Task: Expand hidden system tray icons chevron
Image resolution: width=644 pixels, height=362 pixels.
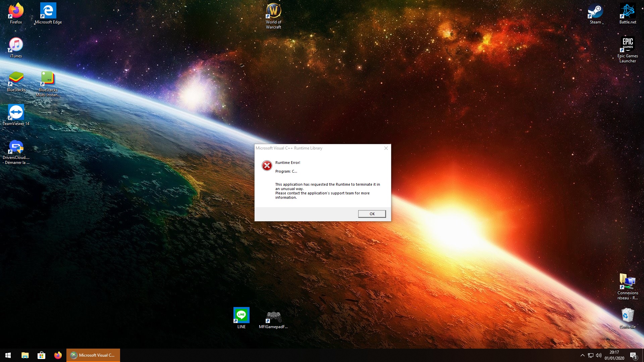Action: (x=582, y=355)
